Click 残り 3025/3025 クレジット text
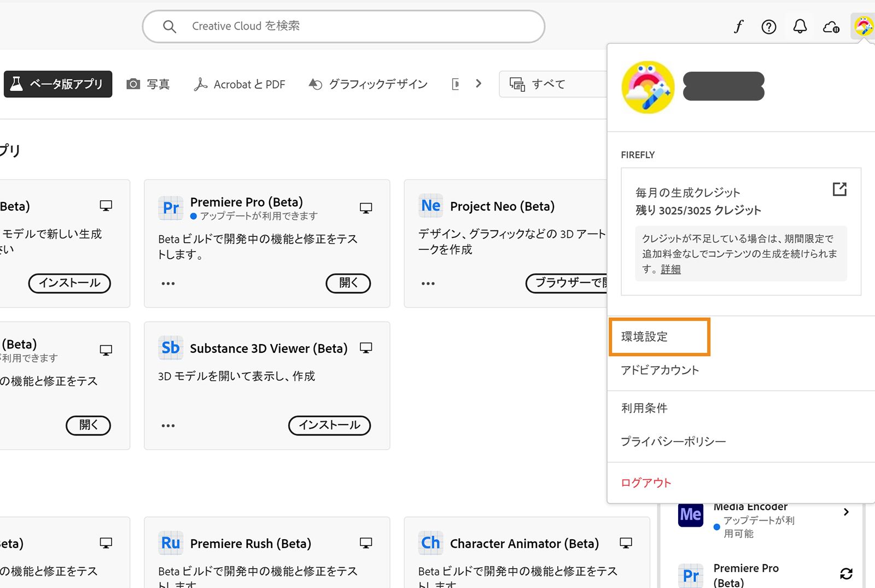This screenshot has height=588, width=875. pos(698,211)
